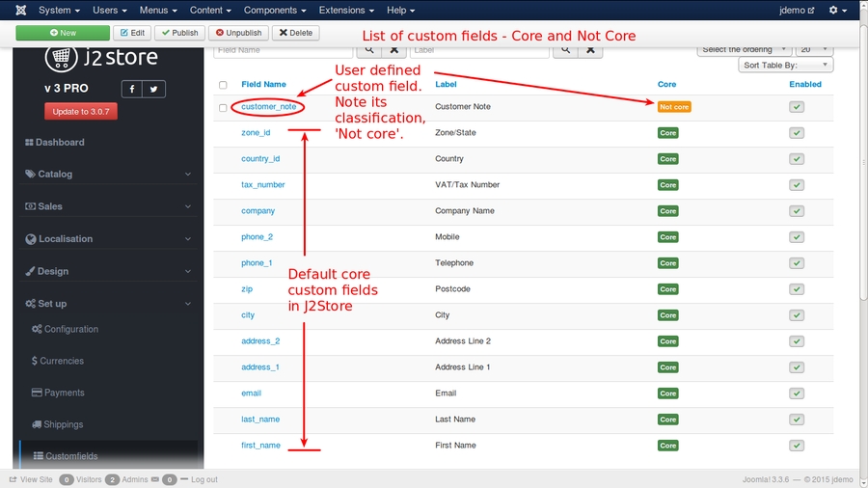The width and height of the screenshot is (868, 488).
Task: Open the Select the ordering dropdown
Action: pyautogui.click(x=744, y=50)
